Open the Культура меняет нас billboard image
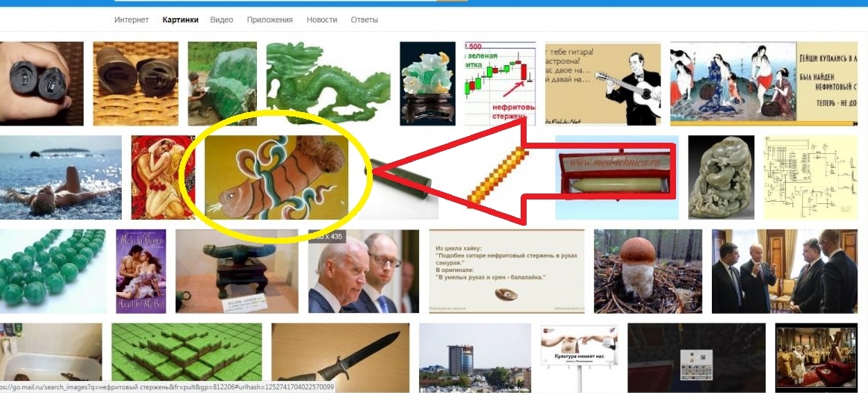Image resolution: width=868 pixels, height=393 pixels. click(579, 358)
